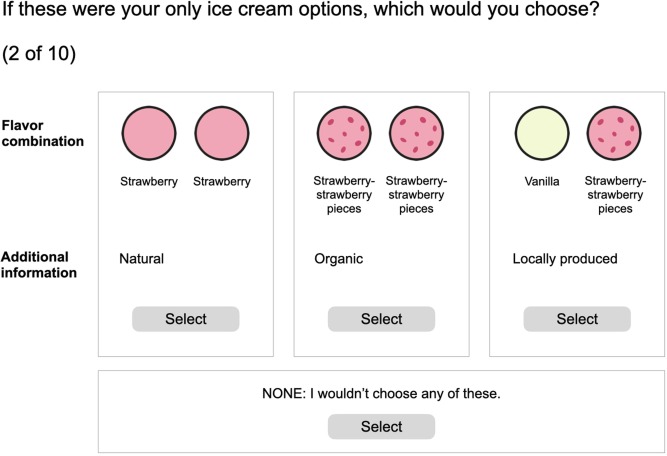Click the "Natural" additional information text
Viewport: 667px width, 456px height.
pyautogui.click(x=141, y=259)
